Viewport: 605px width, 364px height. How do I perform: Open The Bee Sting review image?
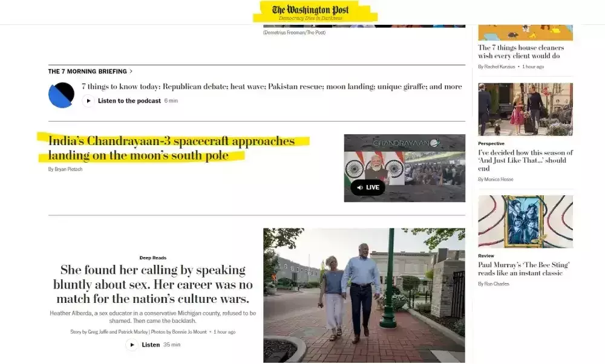click(526, 221)
